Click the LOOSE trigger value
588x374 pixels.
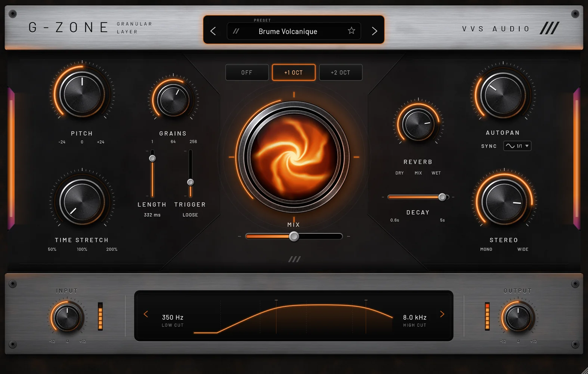190,215
